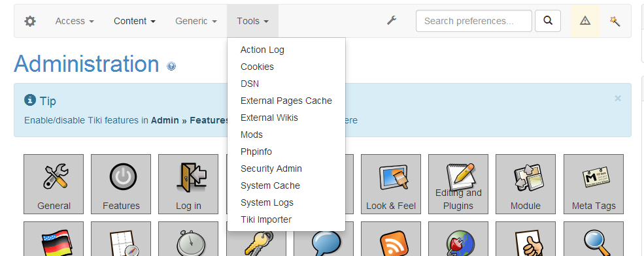Screen dimensions: 644x256
Task: Click the stopwatch panel icon
Action: 188,239
